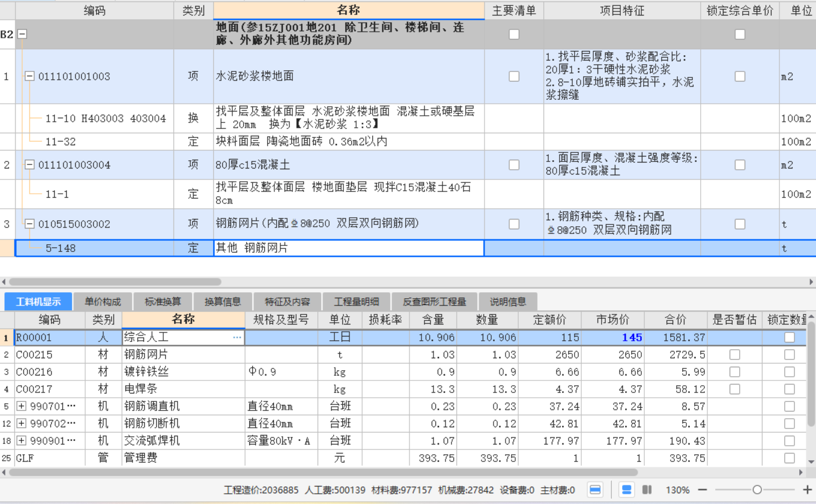Screen dimensions: 816x504
Task: Open the ellipsis button in 综合人工 cell
Action: pyautogui.click(x=237, y=338)
